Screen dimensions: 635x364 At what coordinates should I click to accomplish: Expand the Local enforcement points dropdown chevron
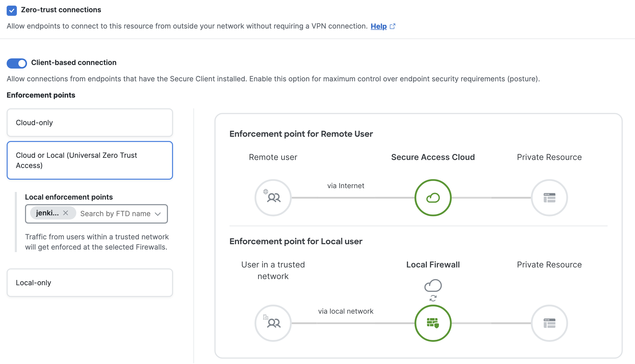click(158, 214)
